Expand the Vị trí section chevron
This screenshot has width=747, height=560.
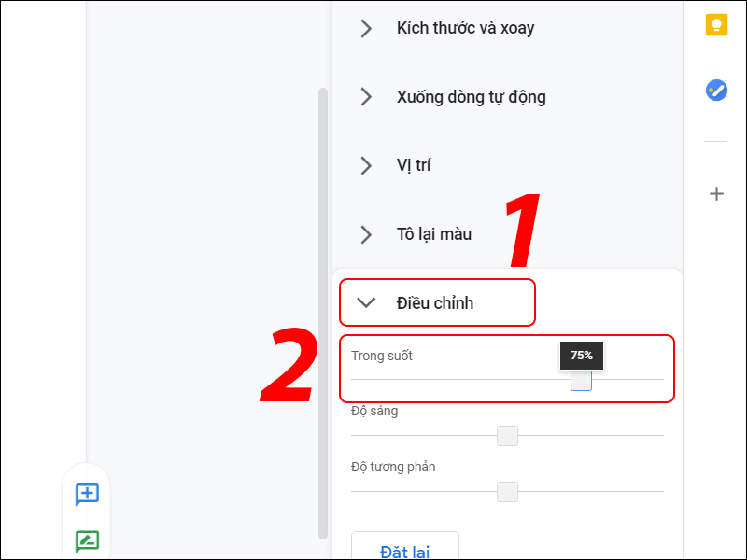coord(366,165)
